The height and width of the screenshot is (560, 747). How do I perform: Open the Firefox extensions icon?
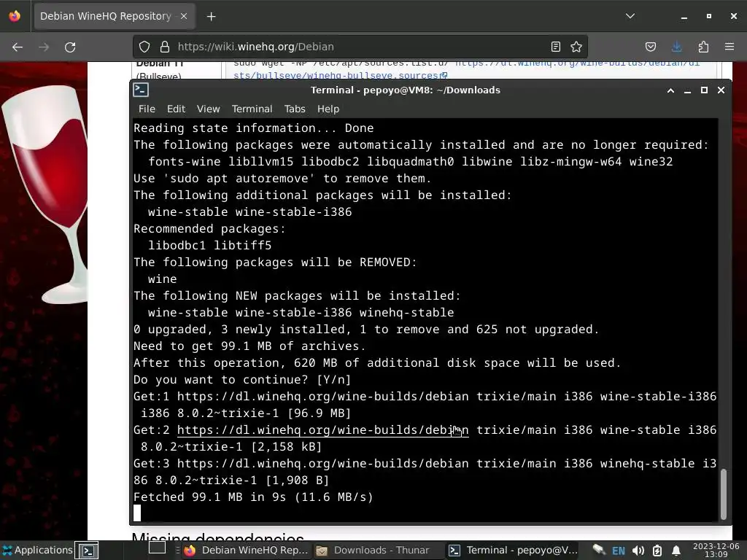(703, 47)
